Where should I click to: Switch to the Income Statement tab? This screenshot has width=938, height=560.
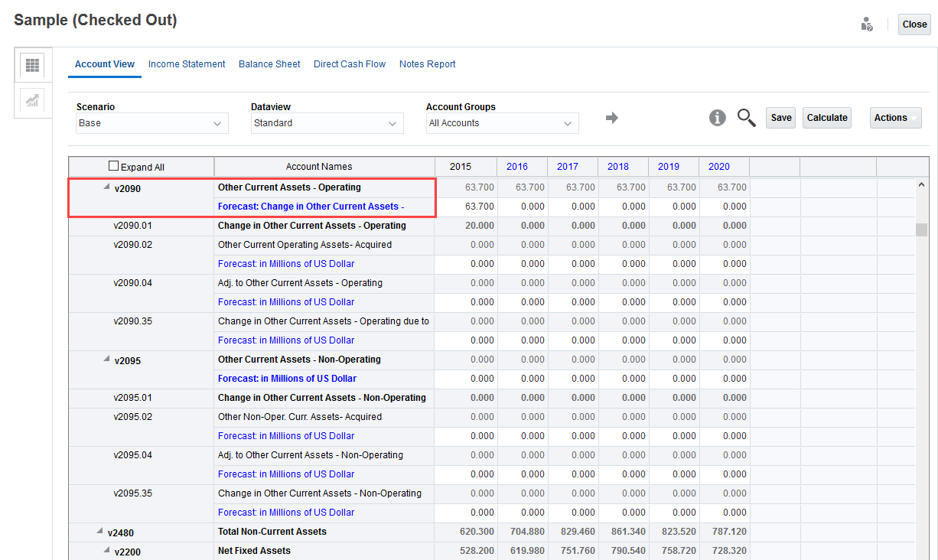[x=187, y=64]
